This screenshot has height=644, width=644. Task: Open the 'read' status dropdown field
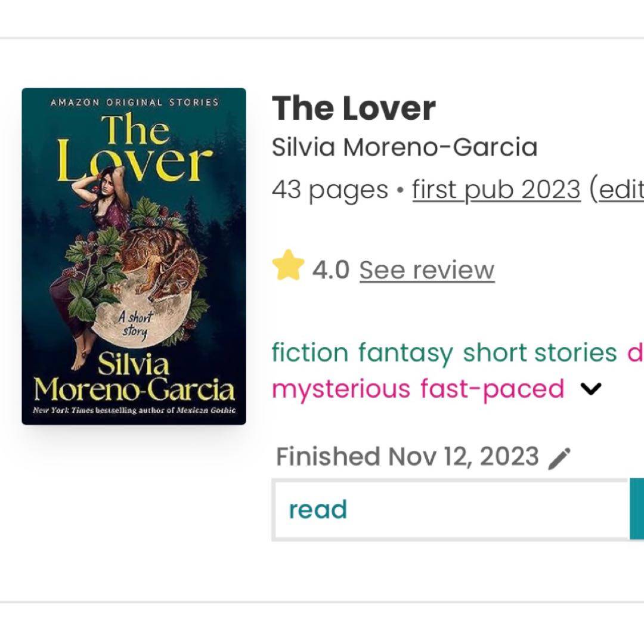(x=451, y=509)
